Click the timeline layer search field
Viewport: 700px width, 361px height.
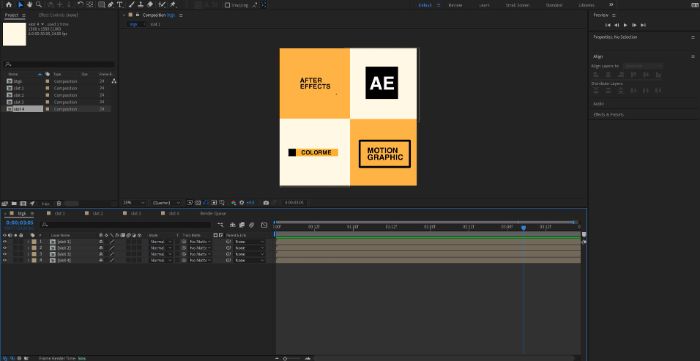(125, 224)
